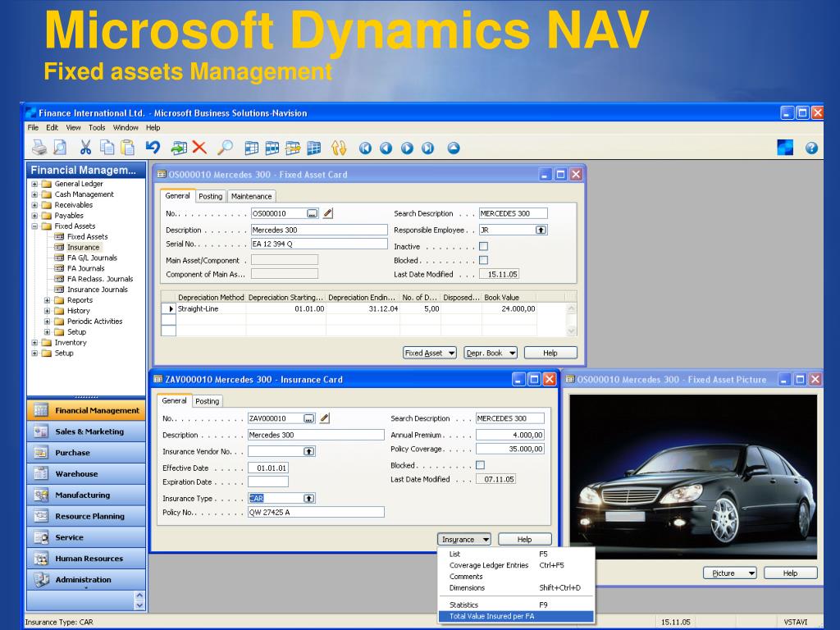The image size is (840, 630).
Task: Expand Reports folder node
Action: pos(47,300)
